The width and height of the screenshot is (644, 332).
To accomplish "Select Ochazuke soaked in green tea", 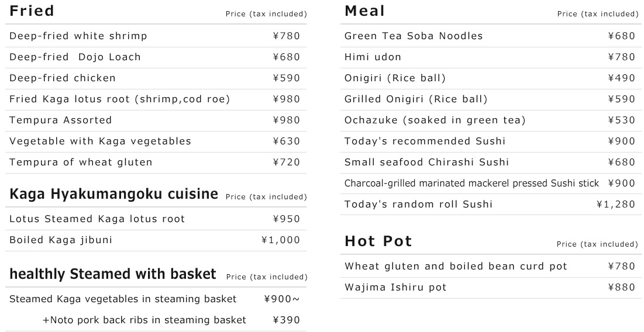I will tap(435, 120).
